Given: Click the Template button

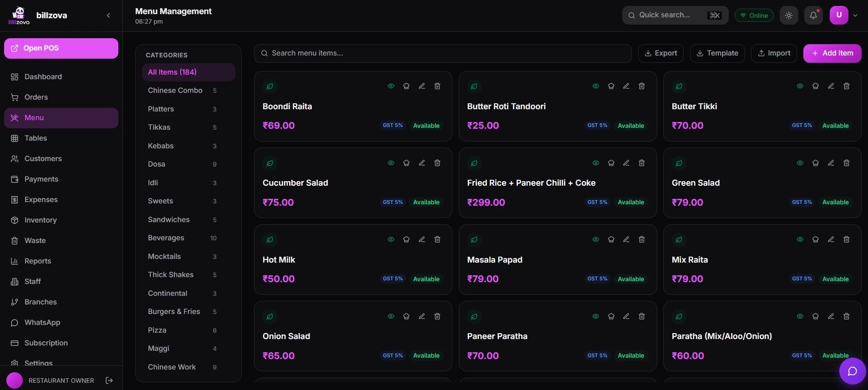Looking at the screenshot, I should pos(717,53).
